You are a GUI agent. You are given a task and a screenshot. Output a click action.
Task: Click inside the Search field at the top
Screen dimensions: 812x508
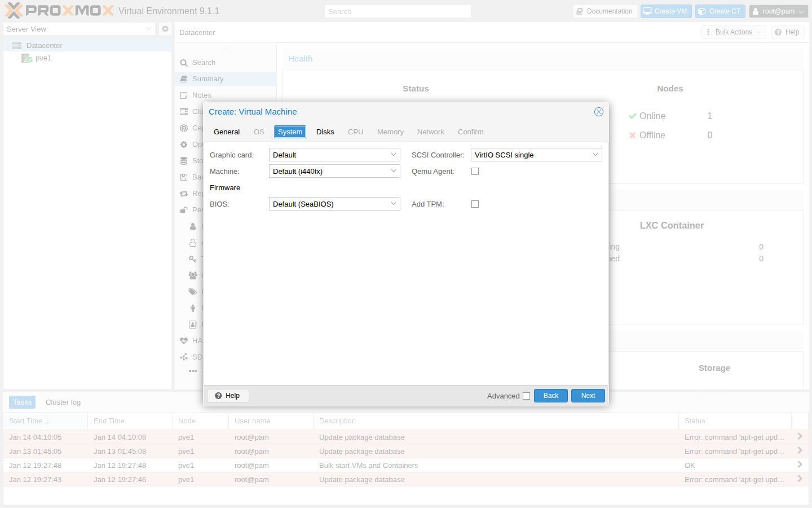click(x=397, y=11)
